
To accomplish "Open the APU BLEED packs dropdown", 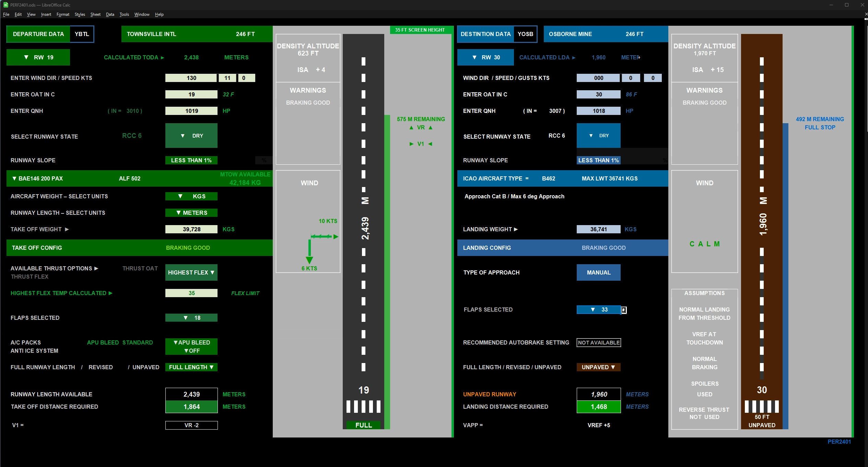I will point(191,342).
